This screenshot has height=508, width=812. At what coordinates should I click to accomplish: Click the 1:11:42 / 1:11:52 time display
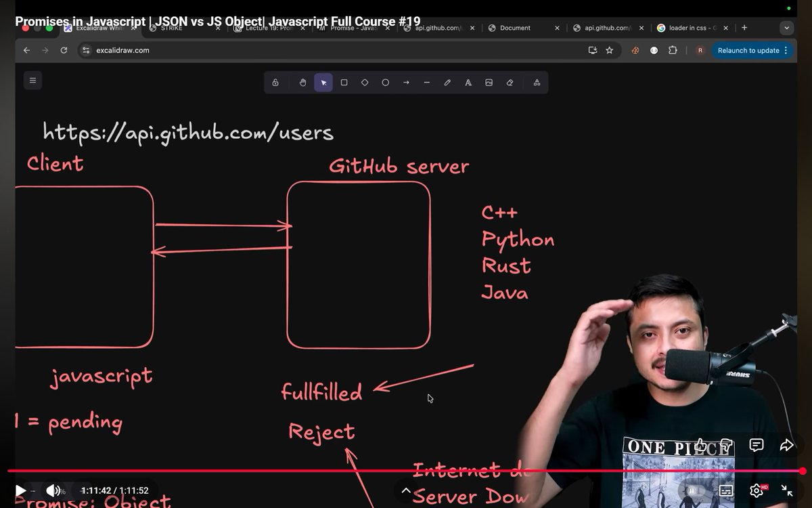coord(114,490)
